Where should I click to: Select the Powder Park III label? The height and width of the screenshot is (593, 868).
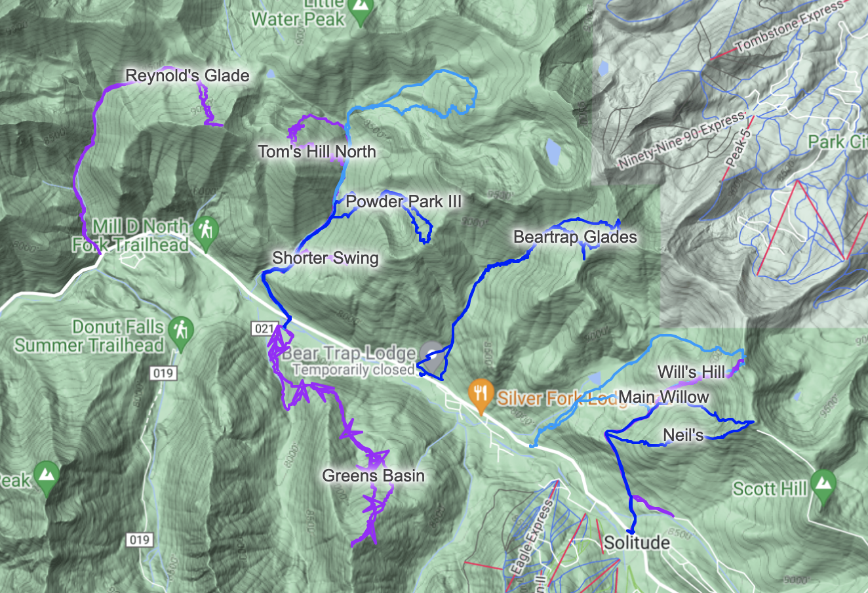pos(404,201)
